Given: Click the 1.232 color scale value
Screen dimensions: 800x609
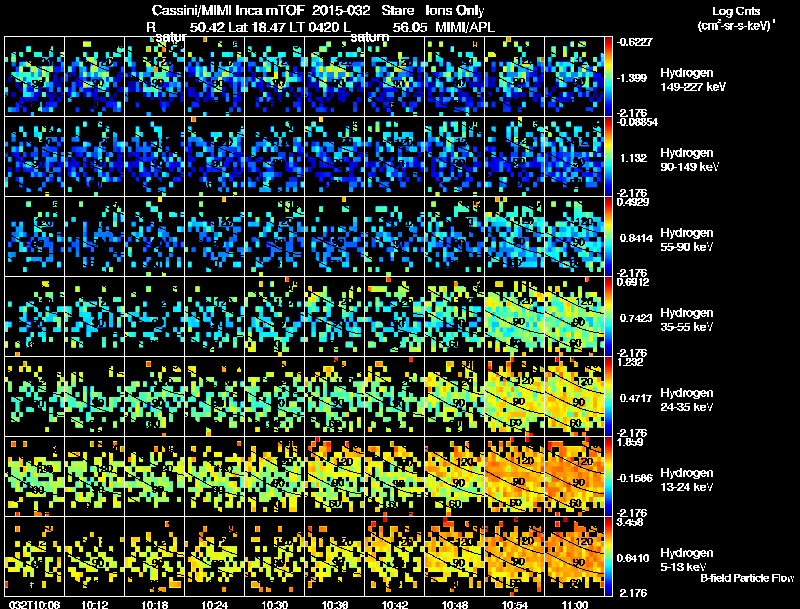Looking at the screenshot, I should tap(630, 362).
